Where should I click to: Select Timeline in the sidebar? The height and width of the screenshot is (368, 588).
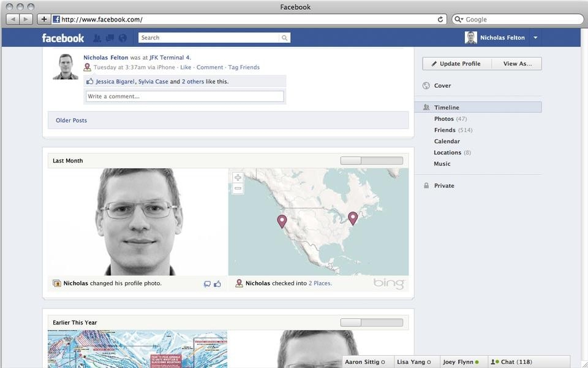(478, 107)
